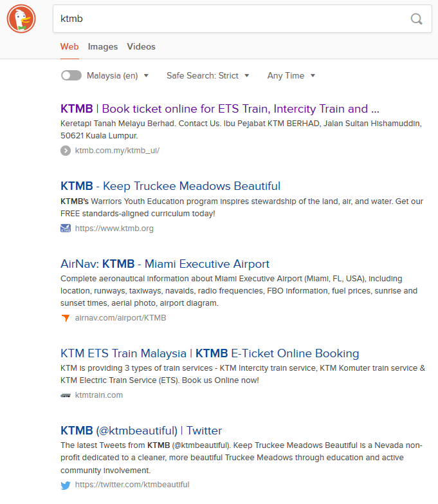Toggle the Malaysia region switch
The image size is (438, 504).
(x=71, y=75)
